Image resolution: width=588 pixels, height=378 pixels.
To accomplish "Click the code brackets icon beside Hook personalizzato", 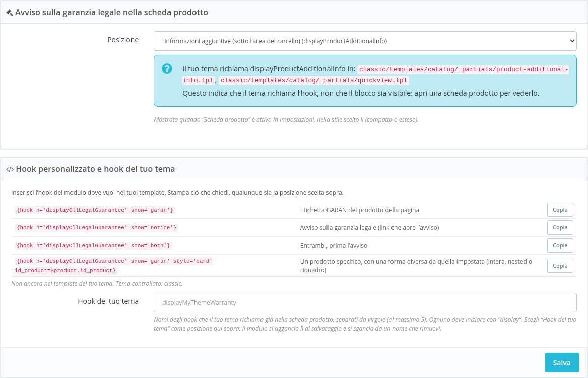I will click(x=10, y=169).
